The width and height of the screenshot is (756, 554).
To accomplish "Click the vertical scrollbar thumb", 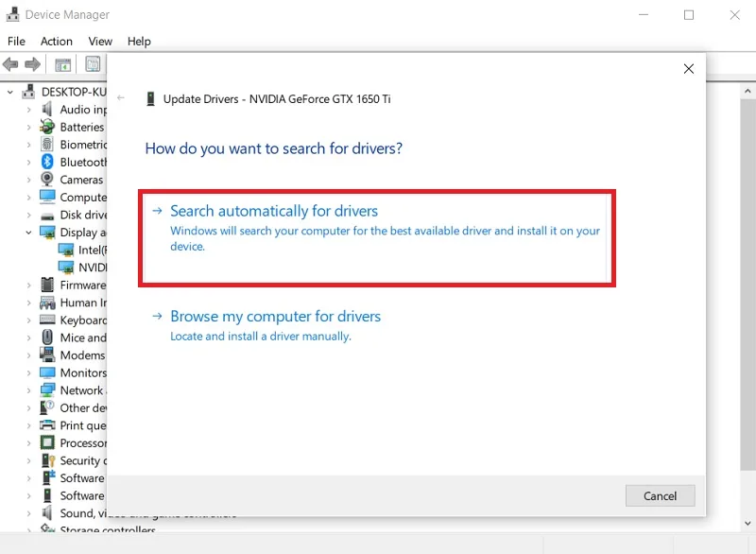I will tap(747, 285).
